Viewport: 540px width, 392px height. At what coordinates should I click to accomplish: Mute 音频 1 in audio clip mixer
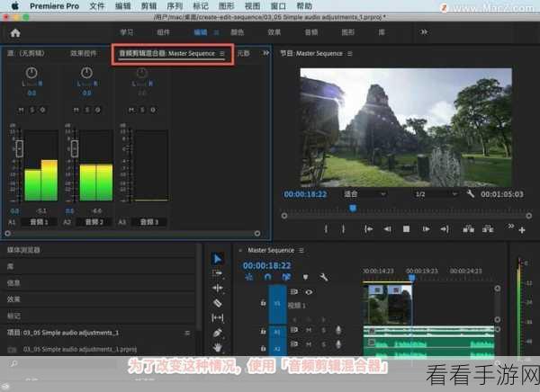coord(21,110)
